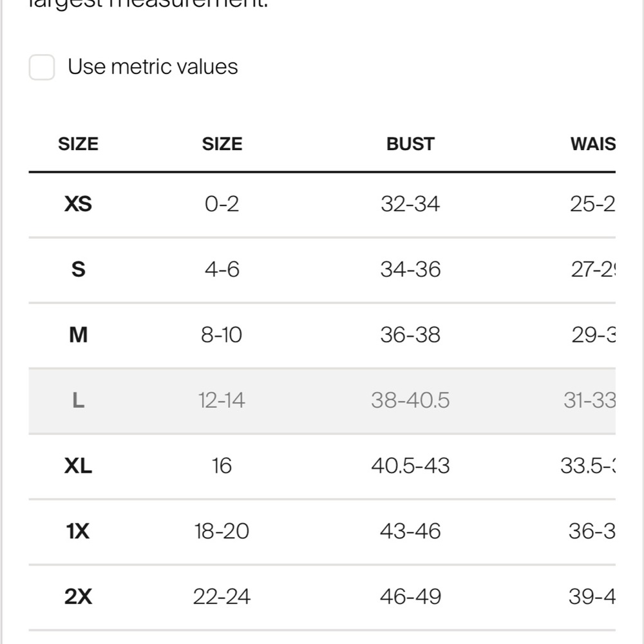The image size is (644, 644).
Task: Click the 38-40.5 bust measurement cell
Action: click(410, 401)
